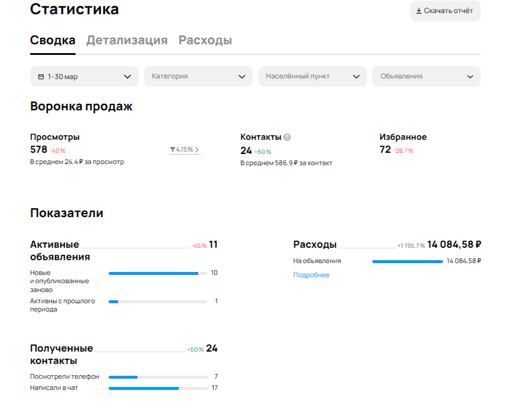Click text В среднем 24,4 ₽ за просмотр
The image size is (525, 420).
click(77, 162)
